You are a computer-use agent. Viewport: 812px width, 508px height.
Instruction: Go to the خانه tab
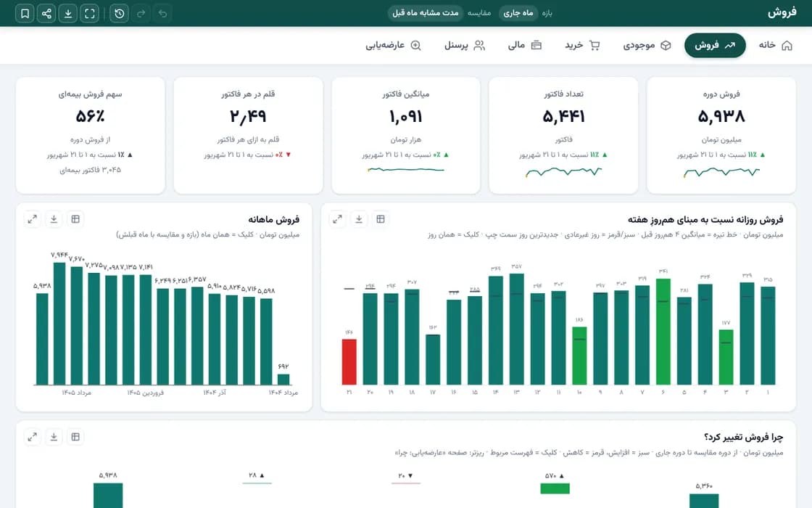[x=775, y=46]
